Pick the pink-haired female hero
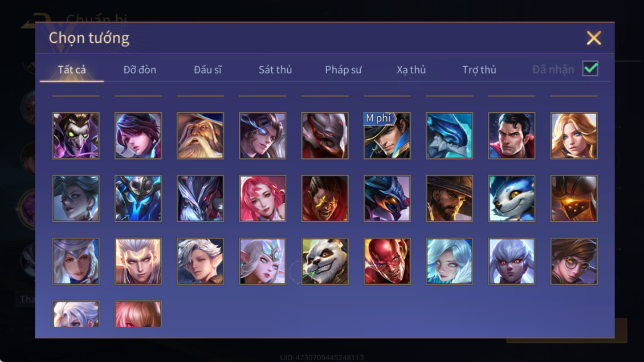The image size is (644, 362). (263, 198)
